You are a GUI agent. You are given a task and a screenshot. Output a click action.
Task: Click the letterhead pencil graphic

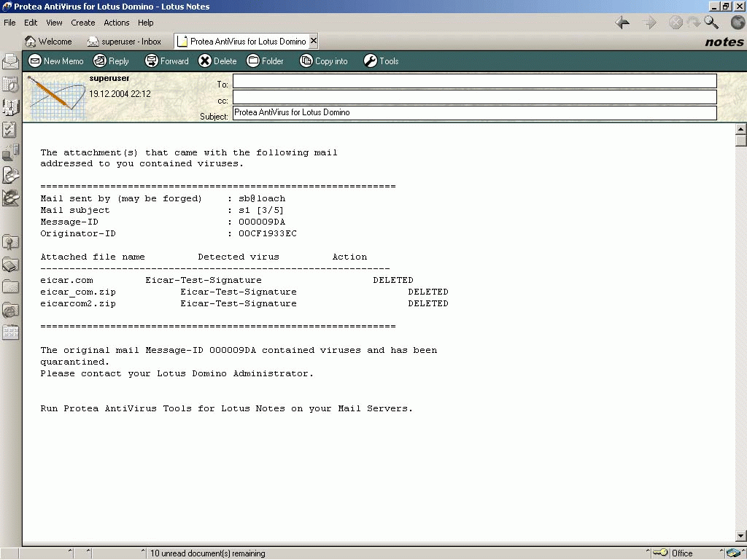click(56, 98)
